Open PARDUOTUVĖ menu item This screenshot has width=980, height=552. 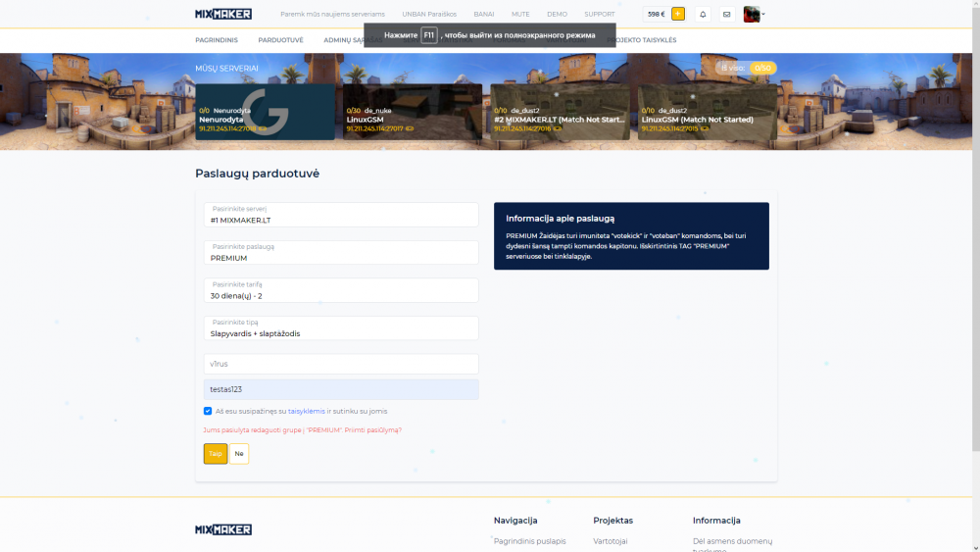[x=280, y=40]
